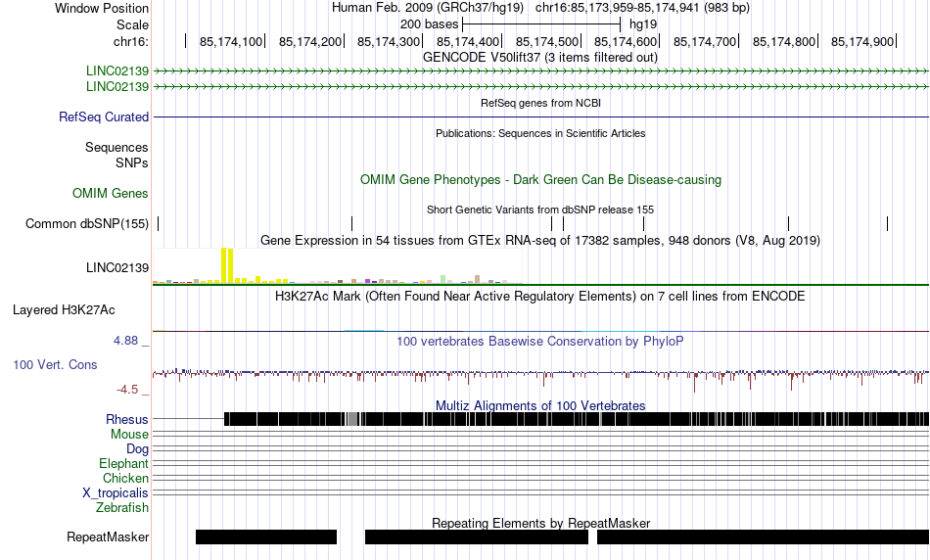930x560 pixels.
Task: Open Common dbSNP(155) track label
Action: [x=87, y=223]
